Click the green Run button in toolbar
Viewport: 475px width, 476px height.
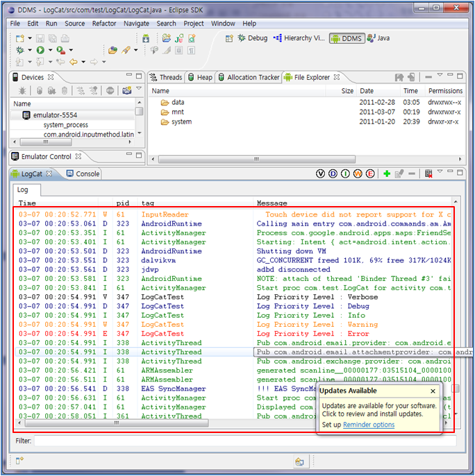point(40,50)
